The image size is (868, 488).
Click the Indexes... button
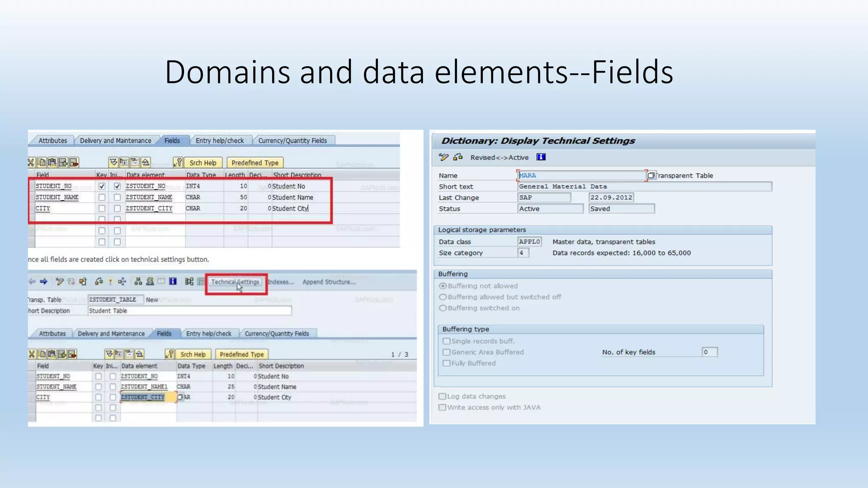pos(281,282)
